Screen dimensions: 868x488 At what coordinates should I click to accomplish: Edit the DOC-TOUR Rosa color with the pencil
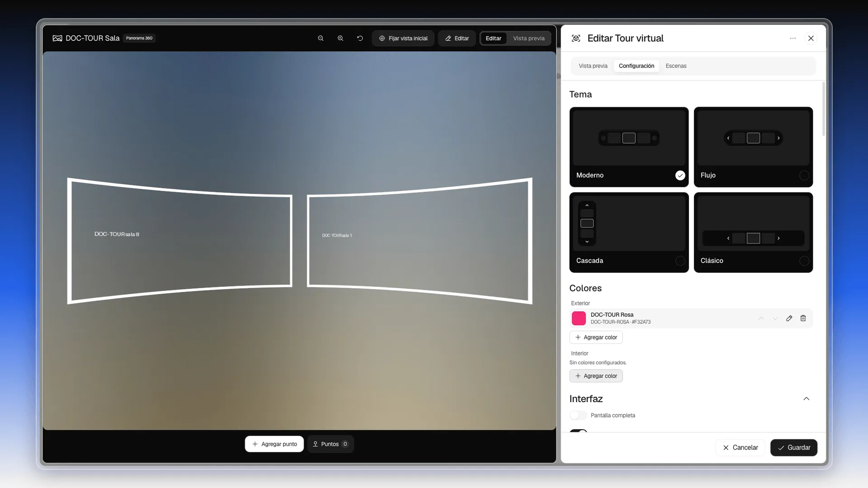789,319
